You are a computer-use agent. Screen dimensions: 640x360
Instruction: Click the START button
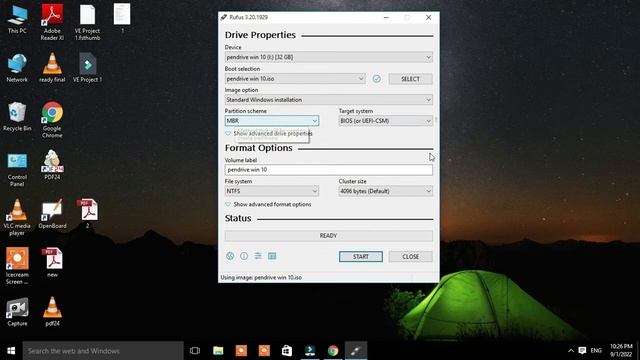(361, 256)
